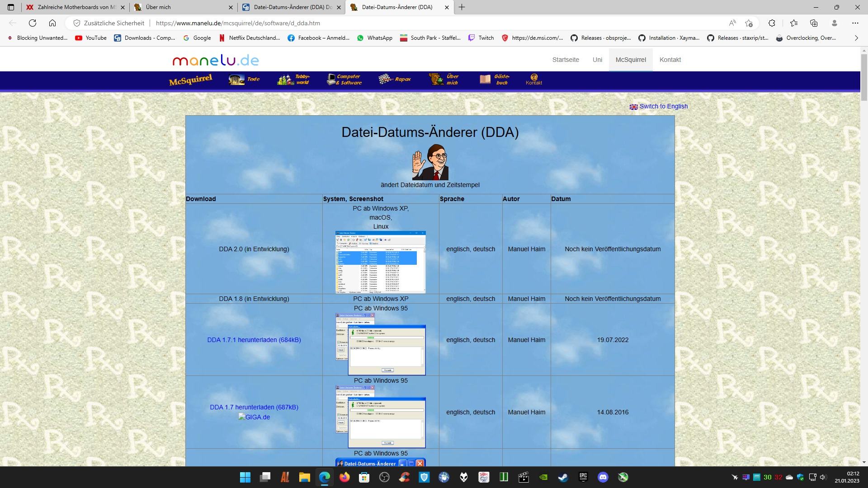Switch to Datei-Datums-Änderer (DDA) Download tab
The height and width of the screenshot is (488, 868).
[291, 7]
